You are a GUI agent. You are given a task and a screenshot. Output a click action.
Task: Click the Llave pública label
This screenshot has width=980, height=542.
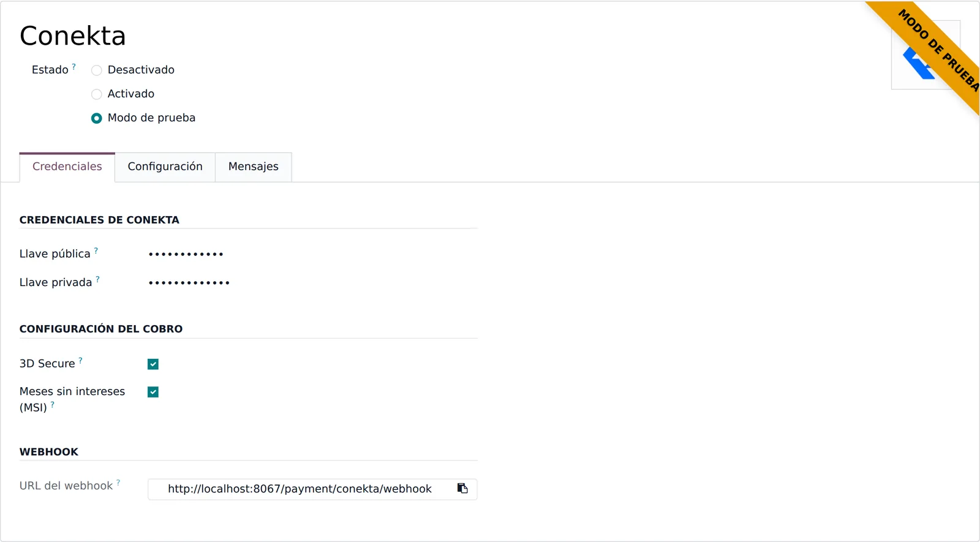(x=55, y=254)
